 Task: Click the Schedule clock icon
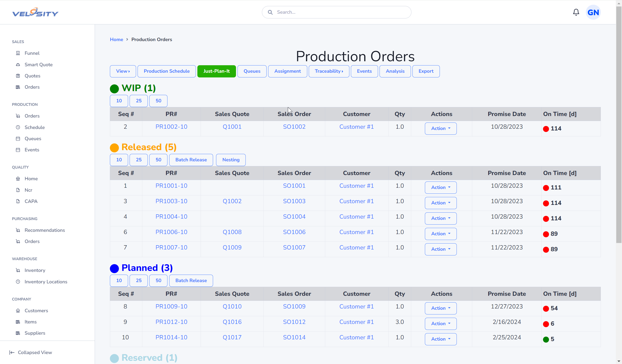18,127
